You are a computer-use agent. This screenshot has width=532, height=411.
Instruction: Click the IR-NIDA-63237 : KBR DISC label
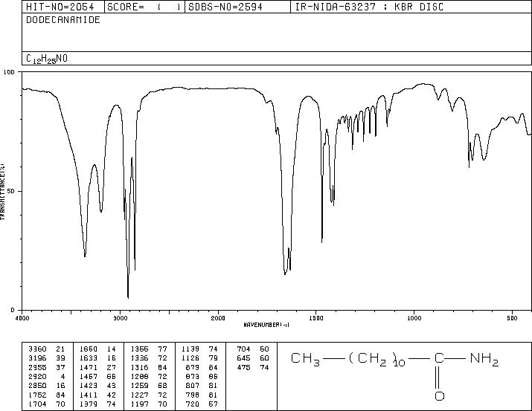(369, 7)
